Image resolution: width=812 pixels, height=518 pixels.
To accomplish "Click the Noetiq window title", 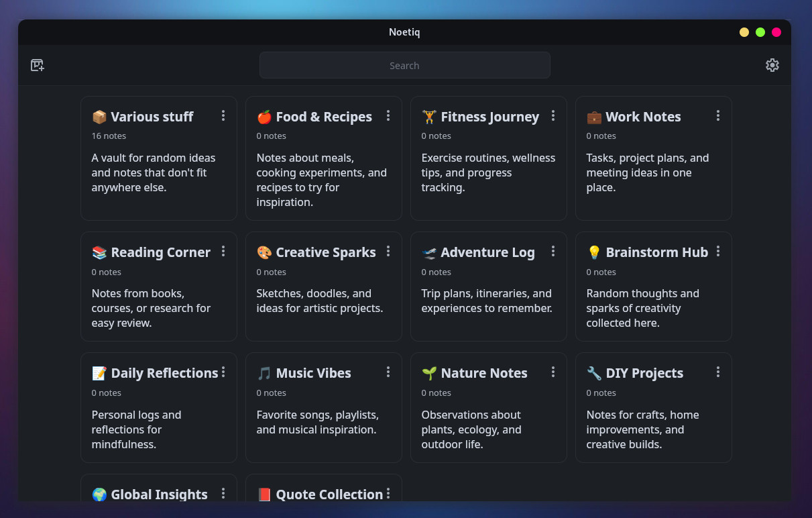I will pyautogui.click(x=404, y=32).
